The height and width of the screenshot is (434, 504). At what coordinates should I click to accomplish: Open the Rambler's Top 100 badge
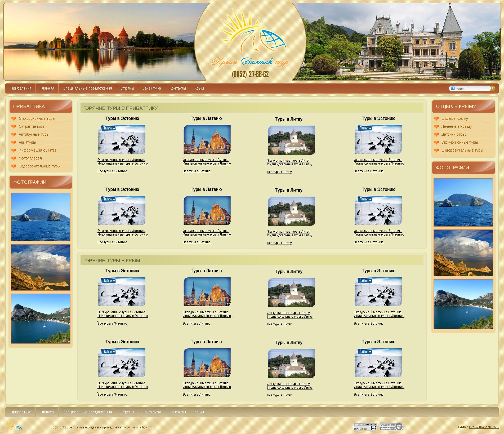391,427
